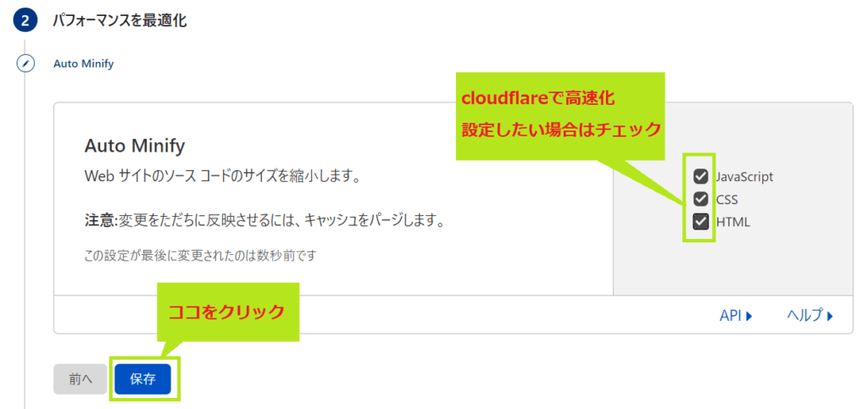
Task: Click the ココをクリック green callout
Action: [x=229, y=312]
